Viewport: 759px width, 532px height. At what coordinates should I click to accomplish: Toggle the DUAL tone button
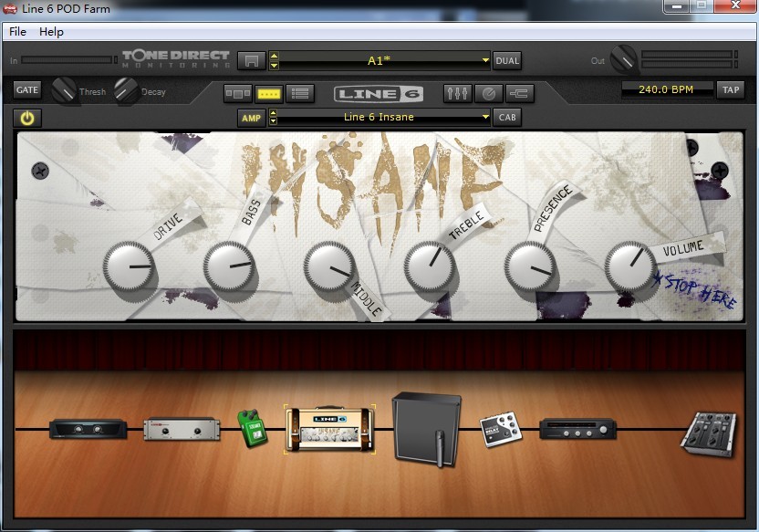click(507, 61)
